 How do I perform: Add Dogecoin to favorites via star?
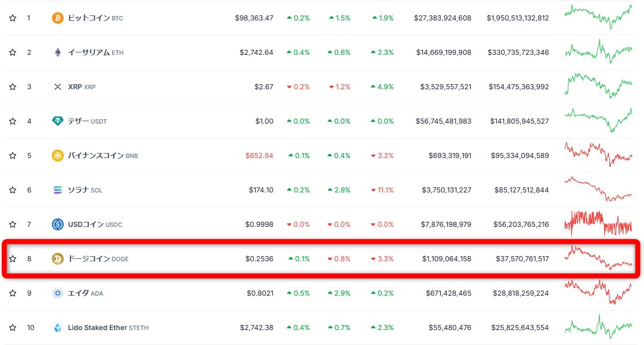tap(12, 259)
